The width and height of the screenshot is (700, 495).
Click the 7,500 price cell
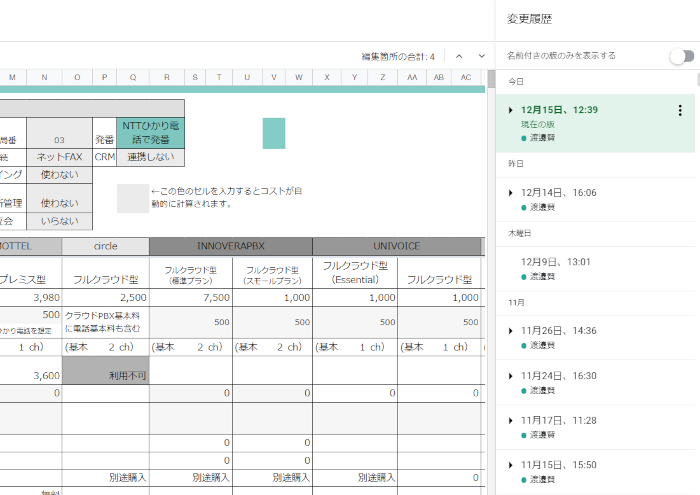click(x=191, y=297)
